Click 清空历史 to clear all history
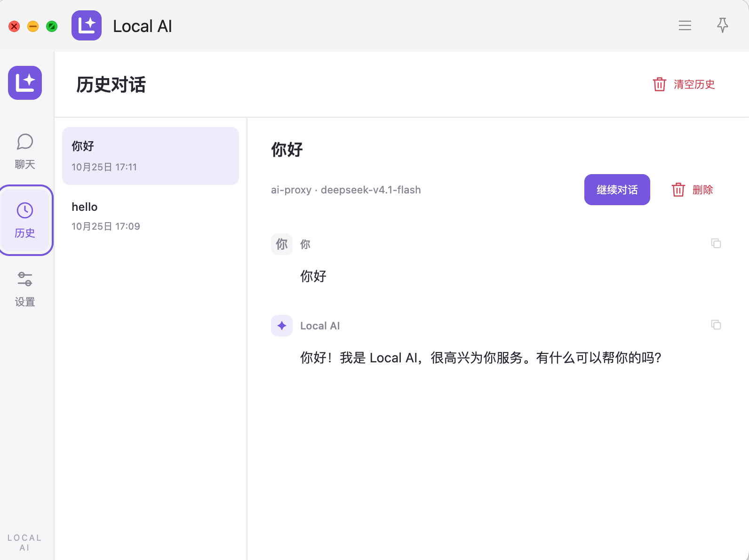Viewport: 749px width, 560px height. click(684, 84)
